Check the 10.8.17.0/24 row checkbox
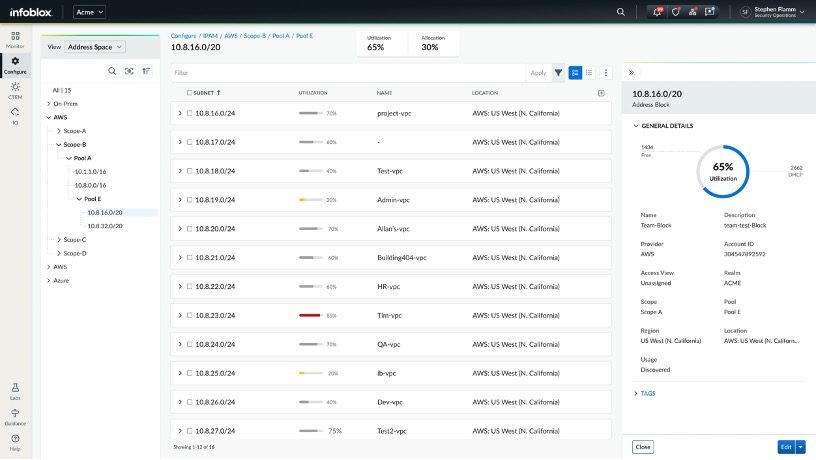The image size is (816, 460). click(x=189, y=142)
